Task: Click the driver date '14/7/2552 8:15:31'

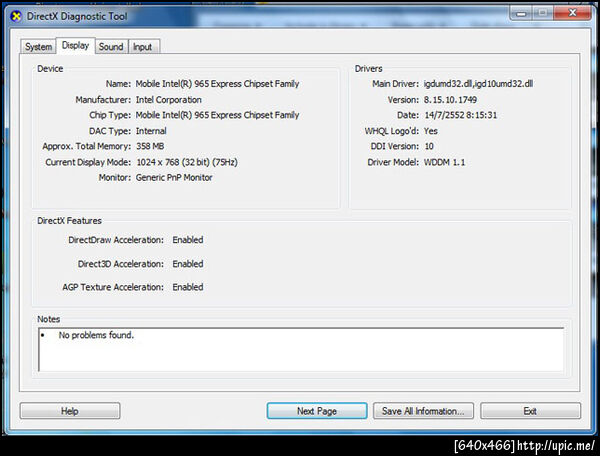Action: pos(461,115)
